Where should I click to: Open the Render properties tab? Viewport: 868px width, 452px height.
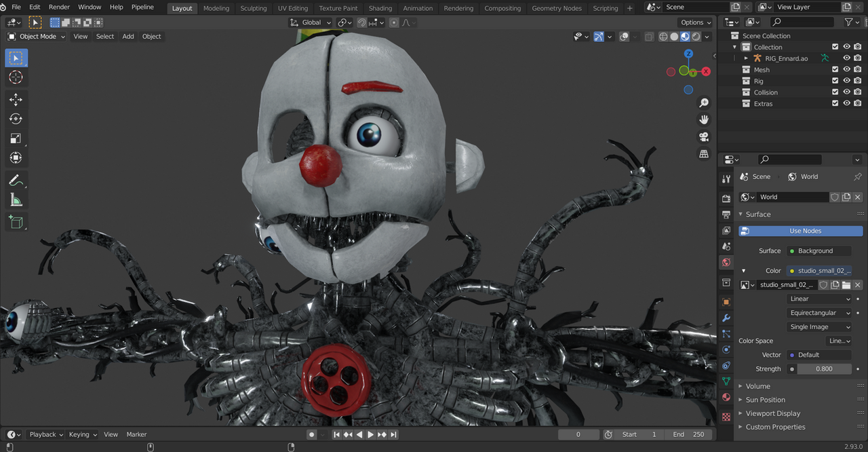(x=726, y=198)
